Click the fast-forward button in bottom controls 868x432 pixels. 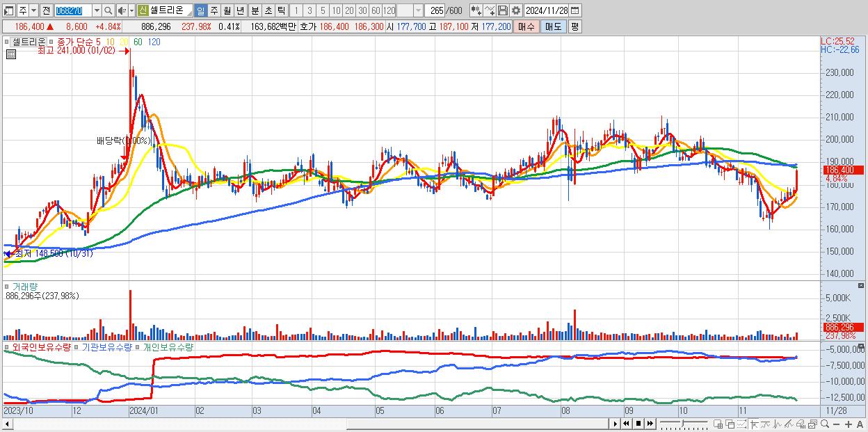(x=650, y=424)
